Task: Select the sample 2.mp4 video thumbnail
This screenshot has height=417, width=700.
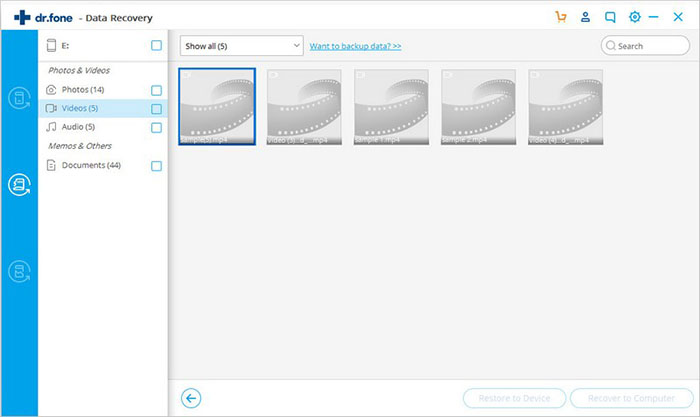Action: click(x=478, y=107)
